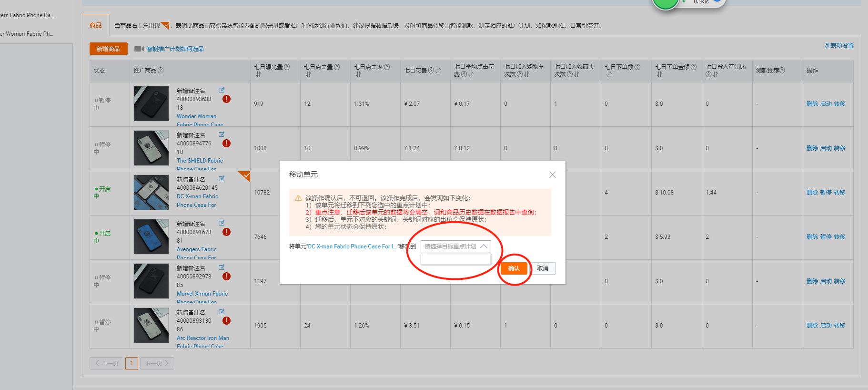Click red warning icon on Avengers Fabric row
Viewport: 868px width, 390px height.
tap(227, 232)
